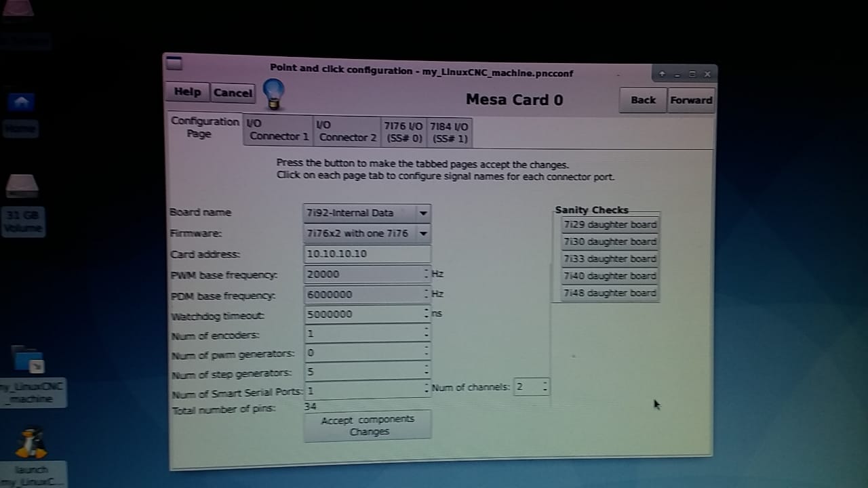This screenshot has width=868, height=488.
Task: Open the Board name dropdown
Action: click(367, 213)
